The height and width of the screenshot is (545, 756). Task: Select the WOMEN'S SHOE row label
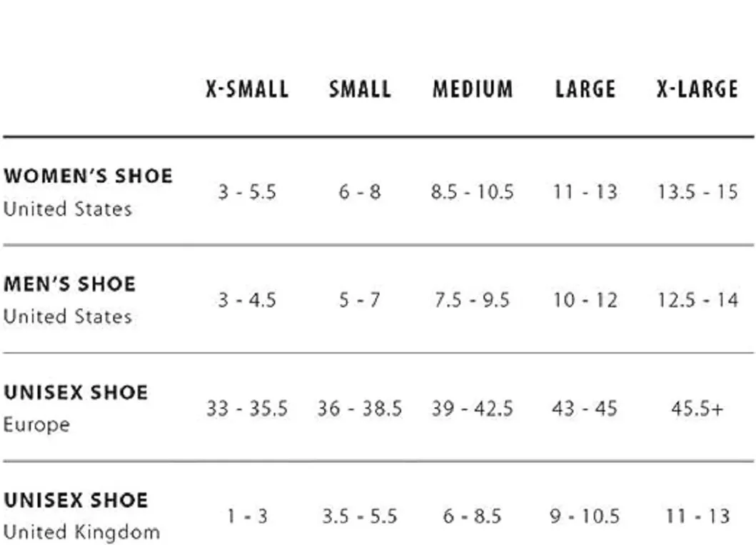click(x=88, y=176)
